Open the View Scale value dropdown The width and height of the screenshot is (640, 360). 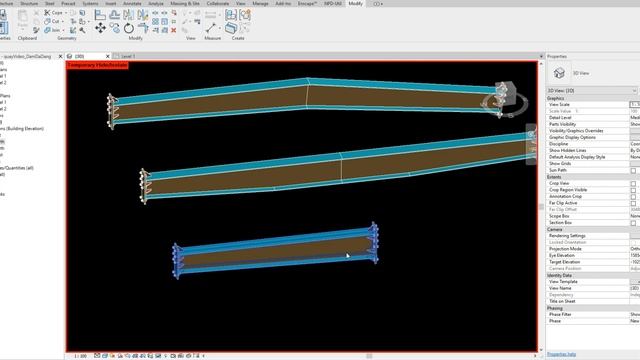pos(635,104)
